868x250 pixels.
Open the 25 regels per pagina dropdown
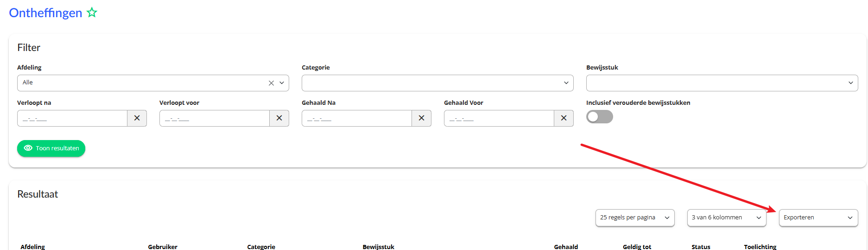635,218
